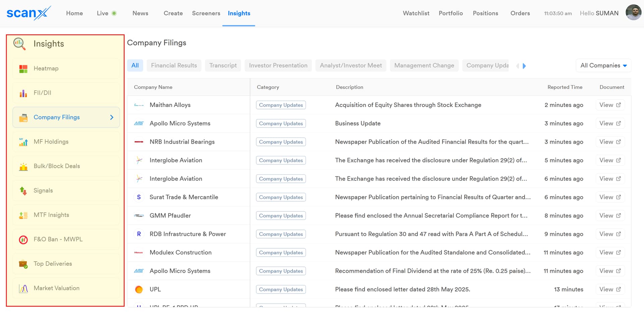Click the "Hello SUMAN" greeting

(x=599, y=13)
